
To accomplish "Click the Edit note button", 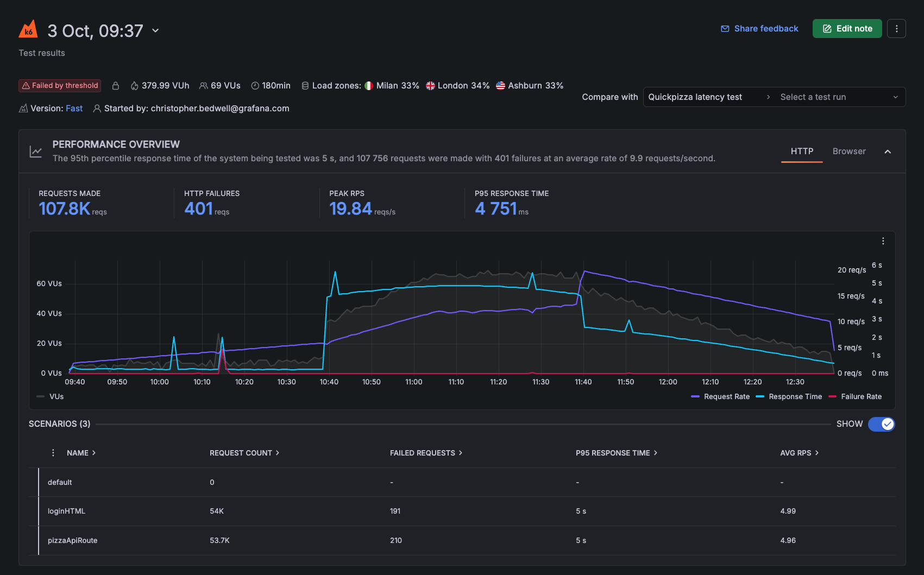I will click(x=847, y=28).
